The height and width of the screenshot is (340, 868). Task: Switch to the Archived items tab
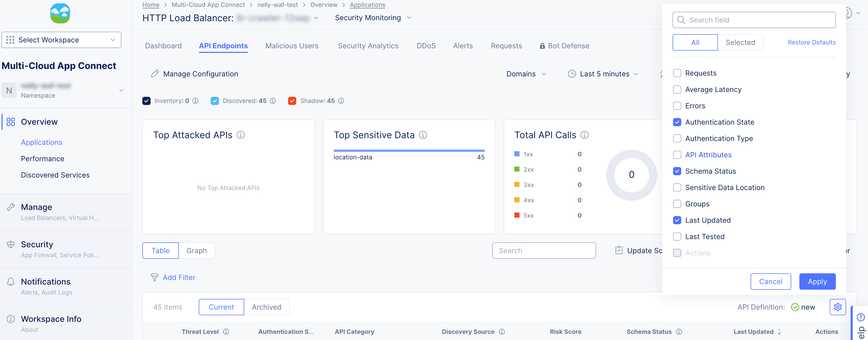tap(266, 307)
